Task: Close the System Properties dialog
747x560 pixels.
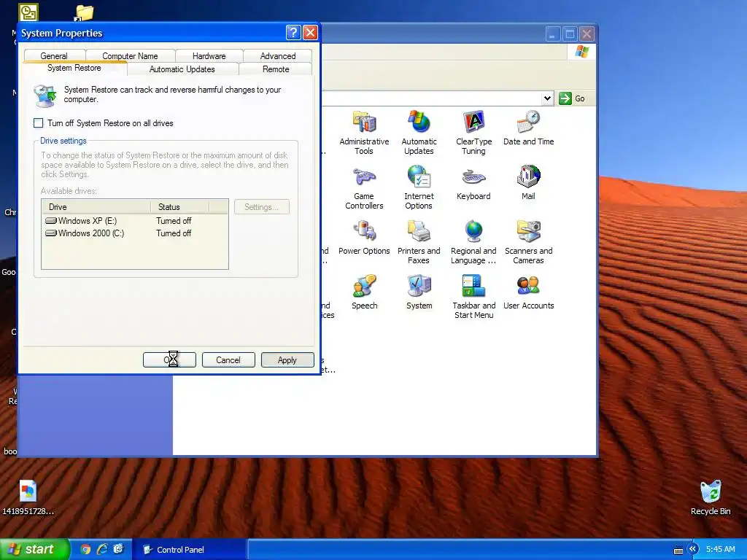Action: click(310, 32)
